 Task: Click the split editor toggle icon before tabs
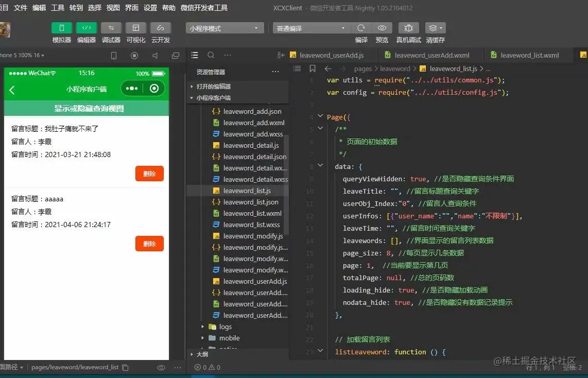click(281, 55)
